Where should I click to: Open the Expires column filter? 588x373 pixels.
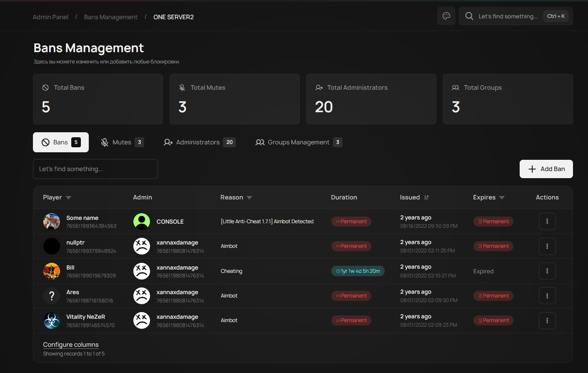click(x=502, y=197)
